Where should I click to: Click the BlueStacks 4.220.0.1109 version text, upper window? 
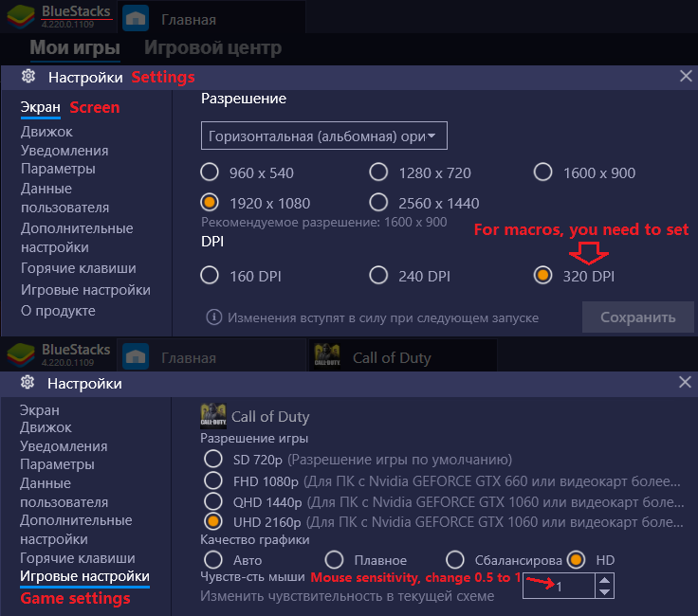pyautogui.click(x=67, y=25)
